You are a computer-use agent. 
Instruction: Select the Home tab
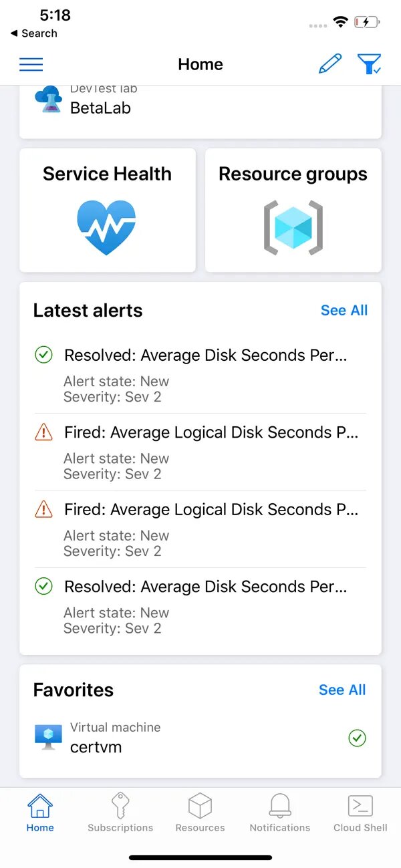pyautogui.click(x=40, y=813)
